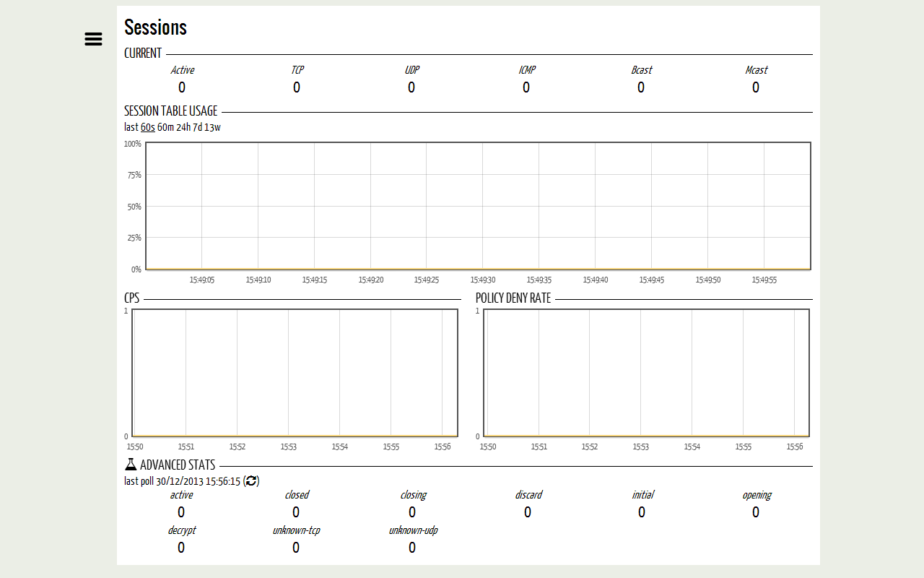Viewport: 924px width, 578px height.
Task: Click the CURRENT section title
Action: [143, 53]
